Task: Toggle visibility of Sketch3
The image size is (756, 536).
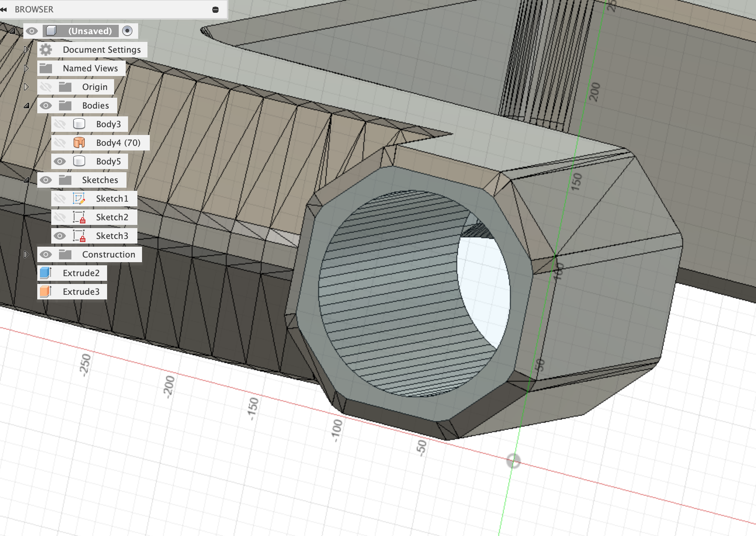Action: [x=60, y=236]
